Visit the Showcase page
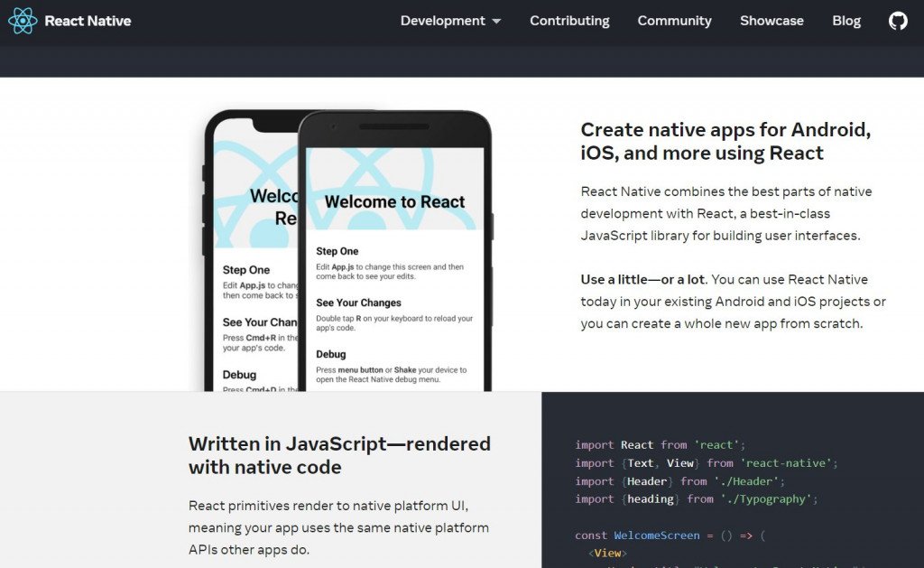The image size is (924, 568). tap(772, 21)
